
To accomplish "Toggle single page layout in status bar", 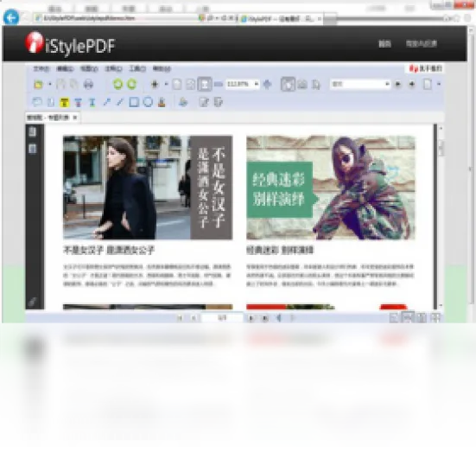I will pyautogui.click(x=394, y=318).
